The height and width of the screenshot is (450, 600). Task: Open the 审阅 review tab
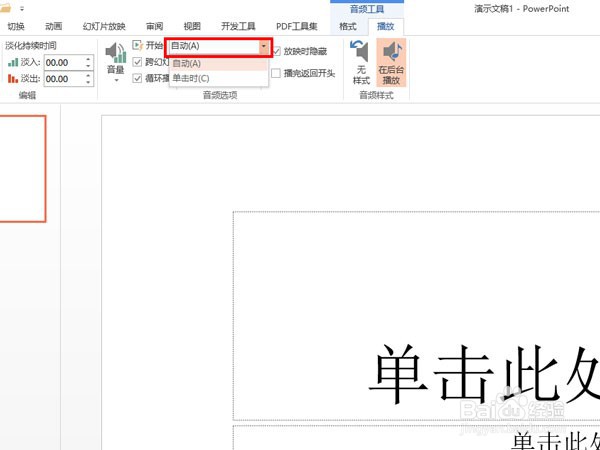tap(154, 26)
